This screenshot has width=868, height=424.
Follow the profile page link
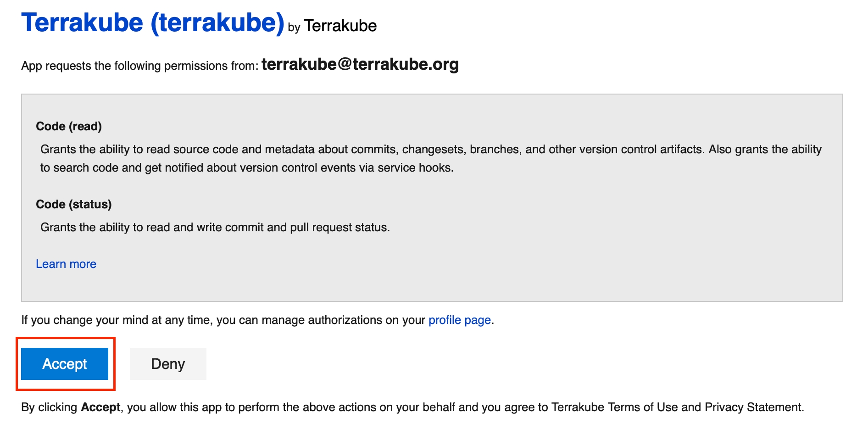460,320
